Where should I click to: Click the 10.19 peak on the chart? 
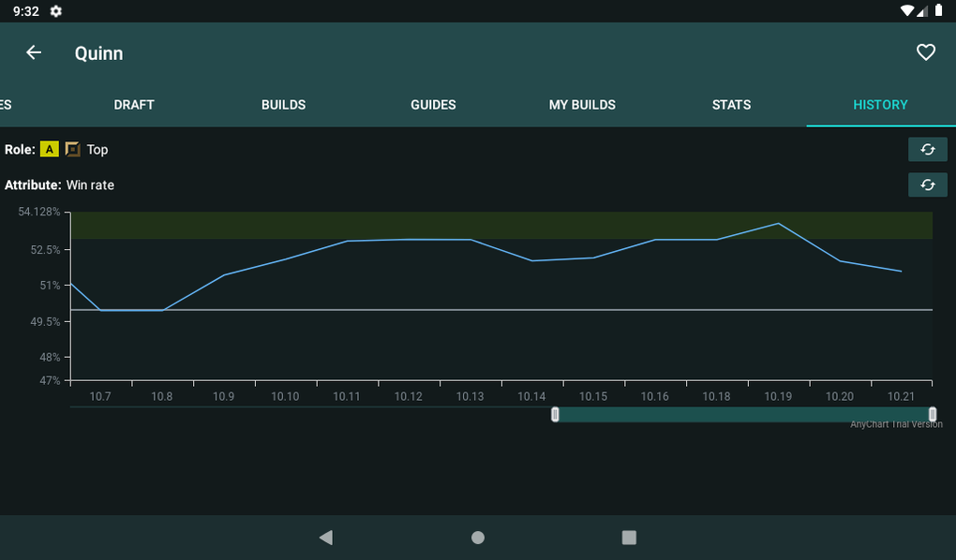click(x=777, y=225)
